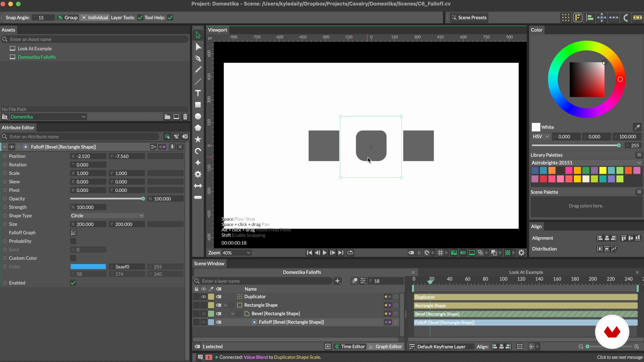Select the Arc tool

(x=198, y=151)
